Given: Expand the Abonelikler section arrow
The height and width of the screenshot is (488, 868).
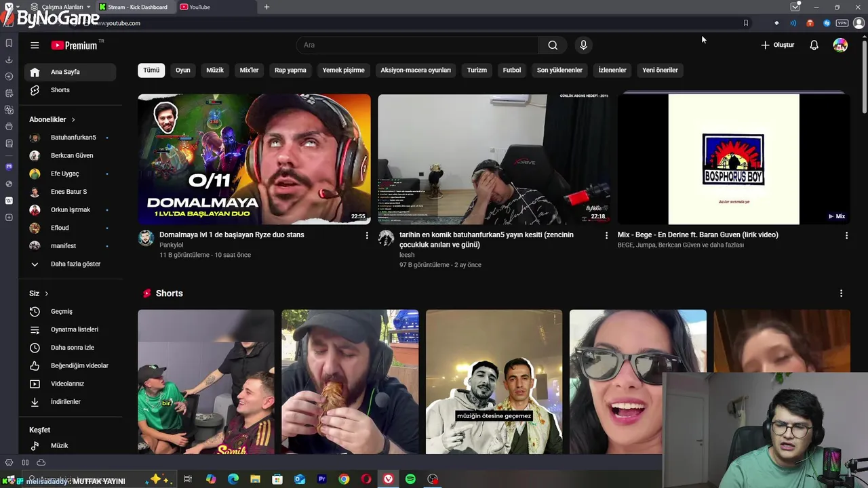Looking at the screenshot, I should pyautogui.click(x=73, y=119).
